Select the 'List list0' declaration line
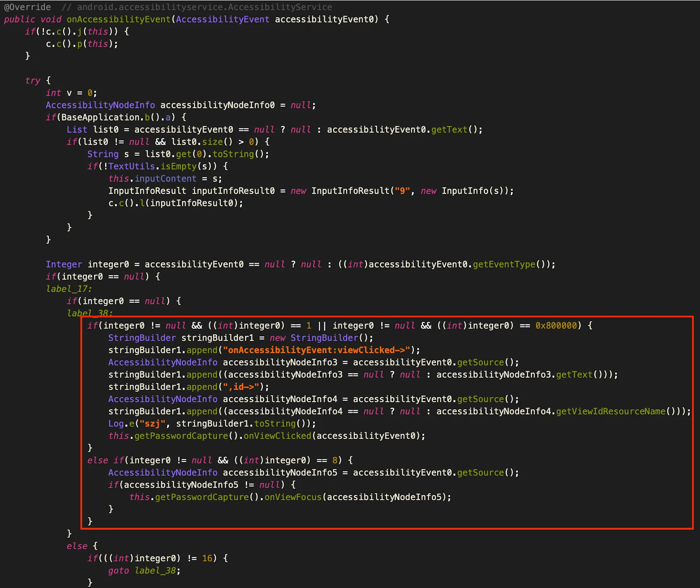 coord(275,129)
